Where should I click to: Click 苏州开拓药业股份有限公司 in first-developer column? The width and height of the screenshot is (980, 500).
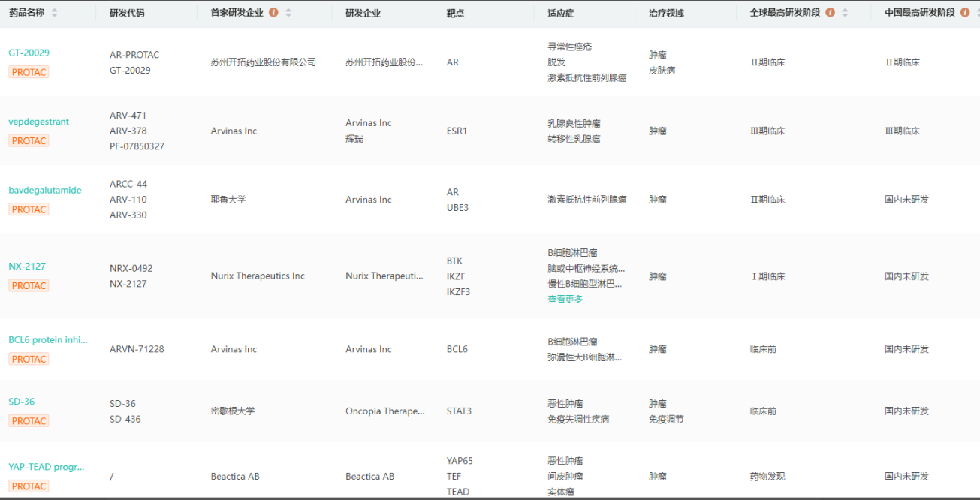264,63
